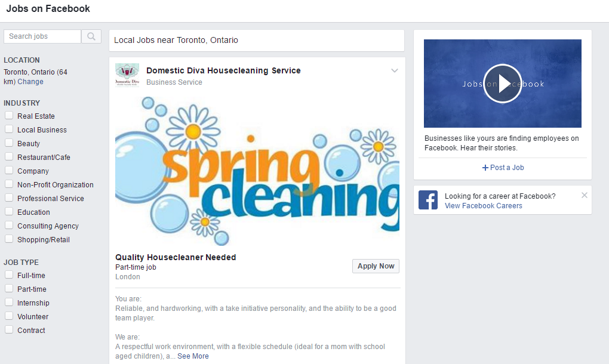Open Domestic Diva page logo thumbnail
609x364 pixels.
coord(127,75)
